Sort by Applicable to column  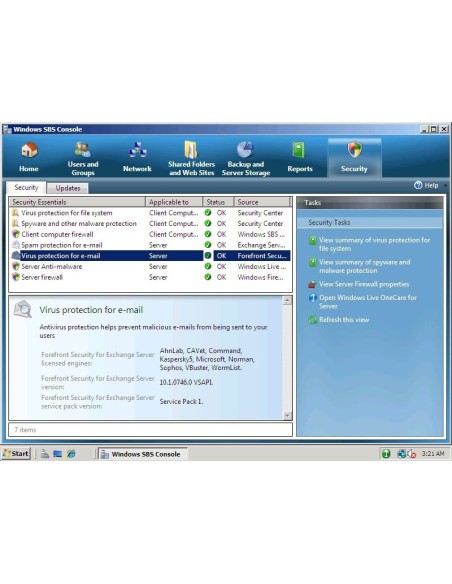pos(174,202)
